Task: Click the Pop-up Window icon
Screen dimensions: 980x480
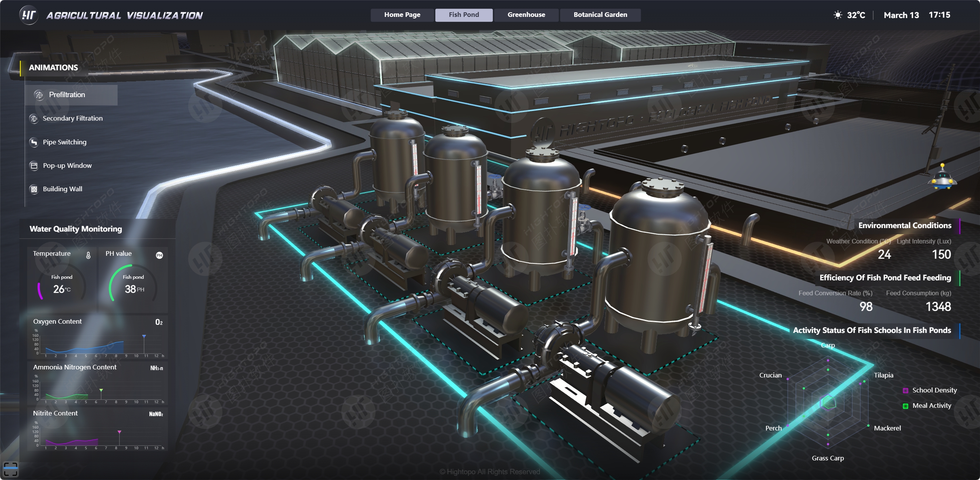Action: pos(34,166)
